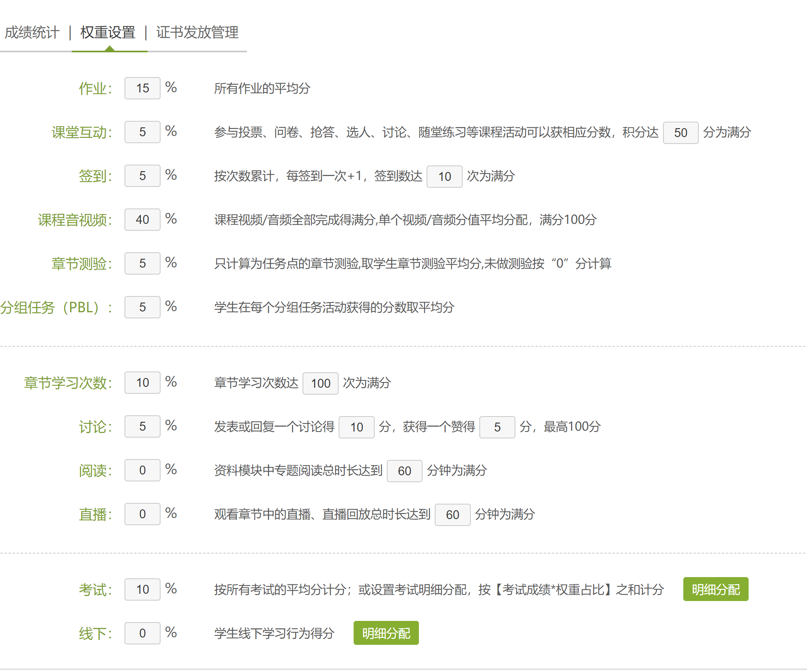Edit the chapter study count threshold field
The height and width of the screenshot is (672, 807).
pyautogui.click(x=320, y=384)
